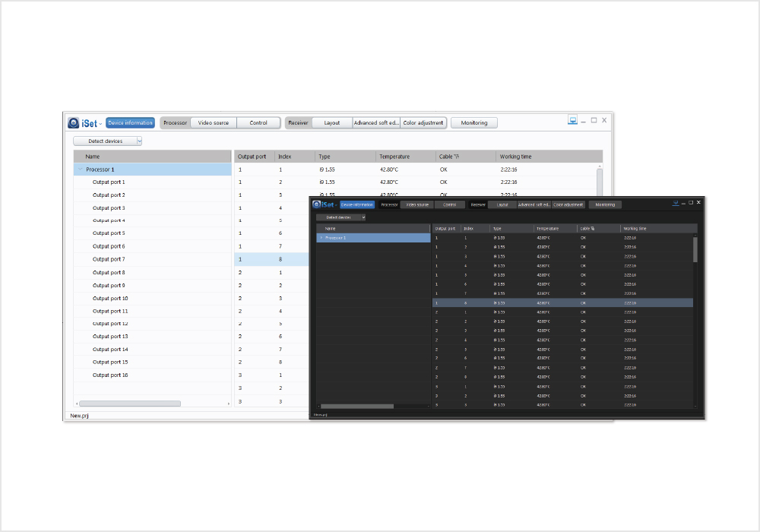Open the iSet menu arrow in dark window

pyautogui.click(x=336, y=205)
